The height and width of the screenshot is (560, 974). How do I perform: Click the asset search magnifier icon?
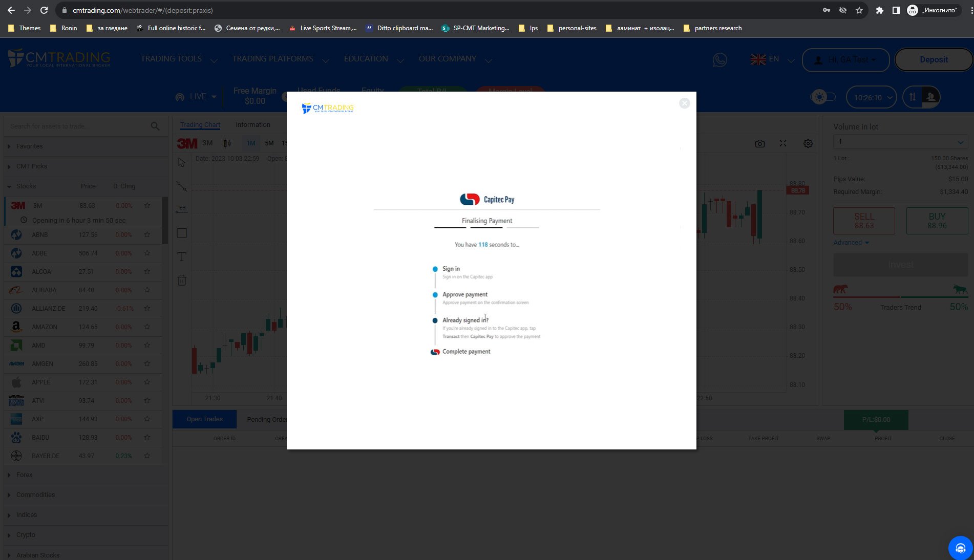coord(155,126)
